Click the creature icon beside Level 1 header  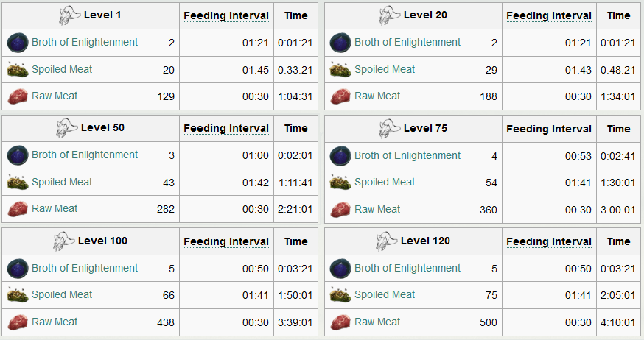[69, 15]
